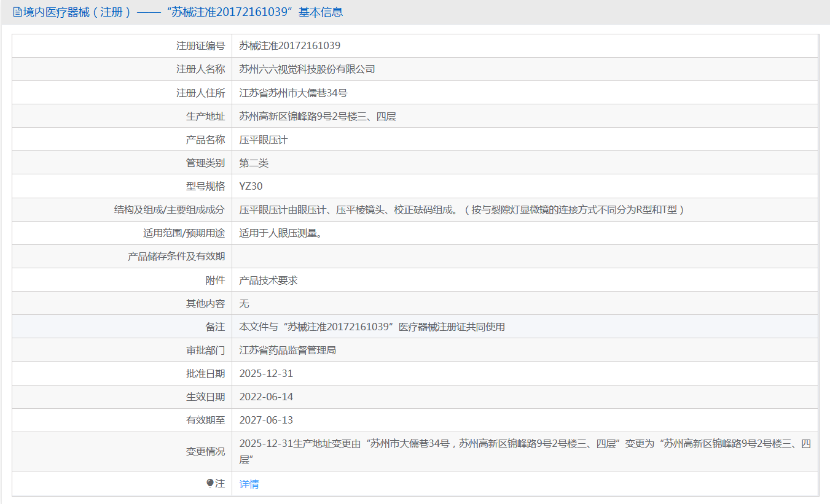Select the change record starting 2025-12-31生产地址变更由
830x504 pixels.
[x=525, y=451]
